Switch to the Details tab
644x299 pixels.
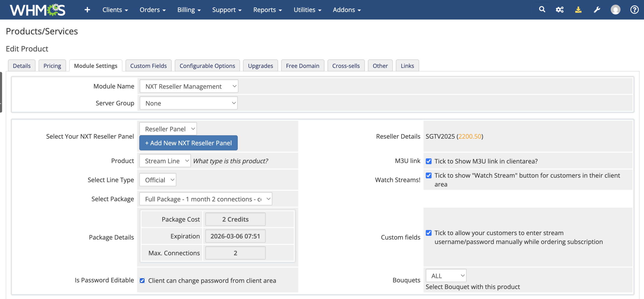(22, 66)
